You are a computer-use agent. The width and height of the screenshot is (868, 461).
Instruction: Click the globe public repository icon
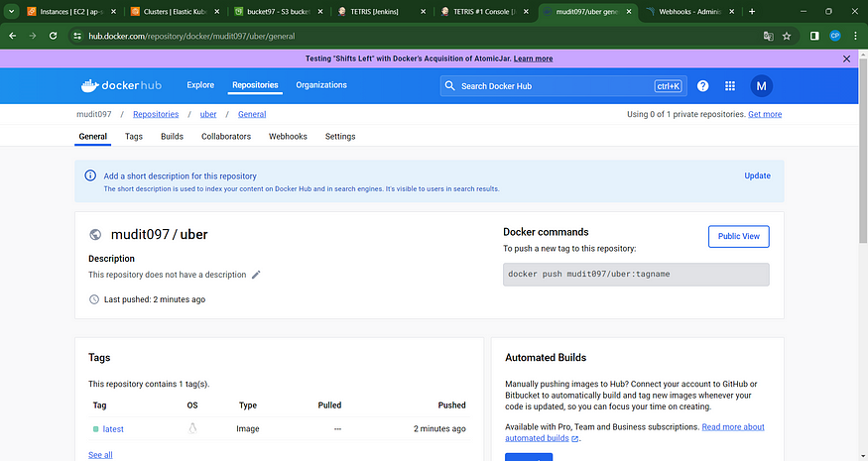(95, 235)
